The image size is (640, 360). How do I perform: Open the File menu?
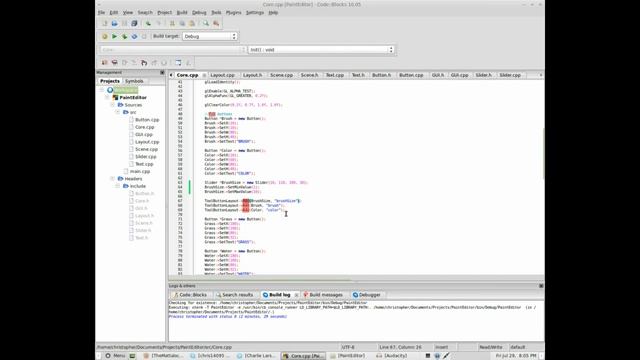point(101,13)
